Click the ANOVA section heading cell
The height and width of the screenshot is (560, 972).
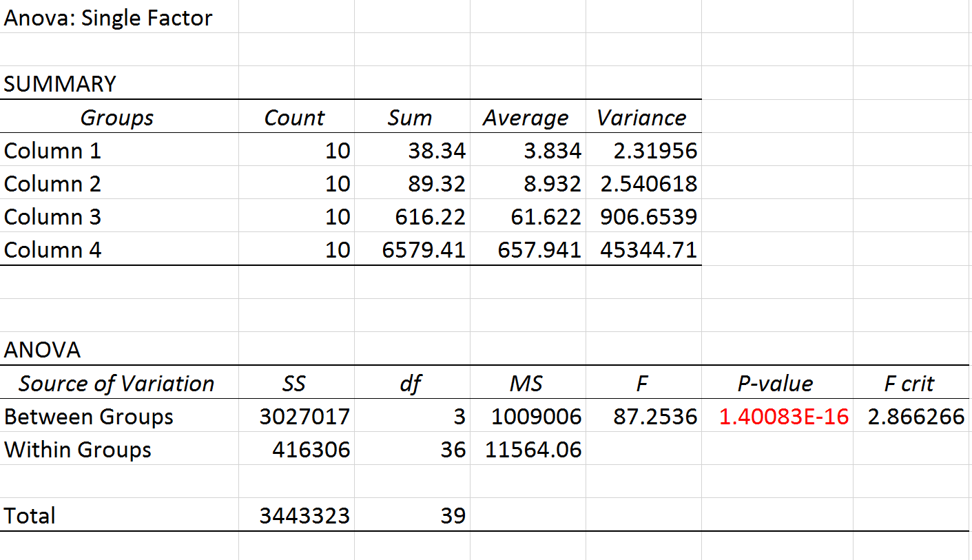click(x=42, y=350)
